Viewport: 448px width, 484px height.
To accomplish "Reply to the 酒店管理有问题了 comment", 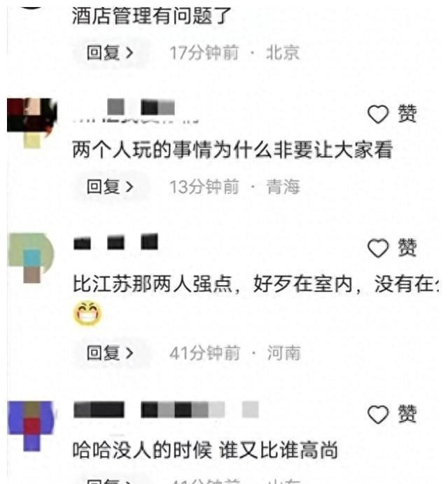I will point(111,53).
